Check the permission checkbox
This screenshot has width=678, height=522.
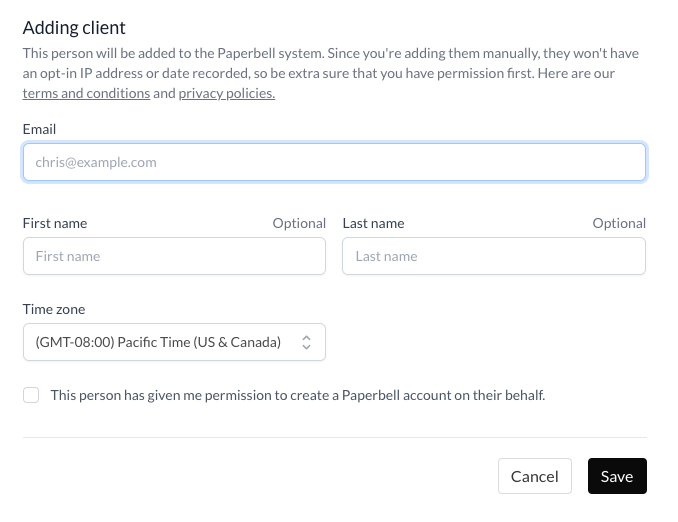[x=31, y=395]
